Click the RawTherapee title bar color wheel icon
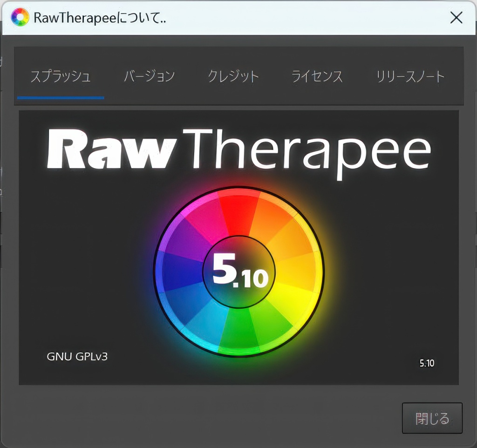This screenshot has height=448, width=477. pyautogui.click(x=20, y=17)
